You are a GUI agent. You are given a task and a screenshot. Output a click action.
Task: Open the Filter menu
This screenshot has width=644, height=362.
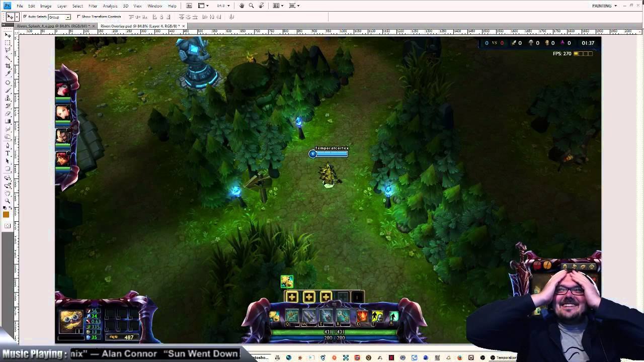(x=93, y=6)
